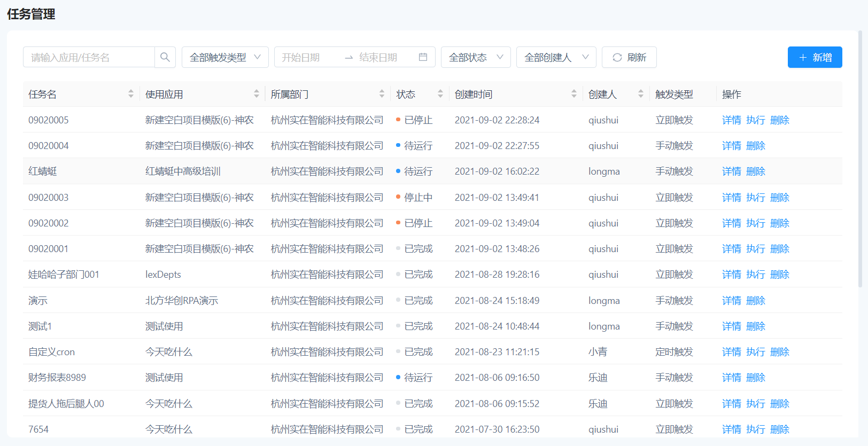Click the 开始日期 start date field
868x446 pixels.
pos(307,57)
